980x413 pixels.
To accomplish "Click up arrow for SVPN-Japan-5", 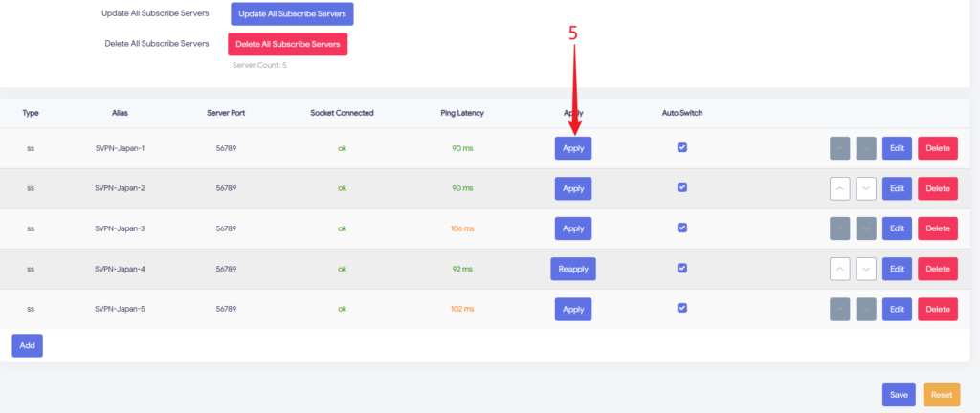I will click(840, 309).
